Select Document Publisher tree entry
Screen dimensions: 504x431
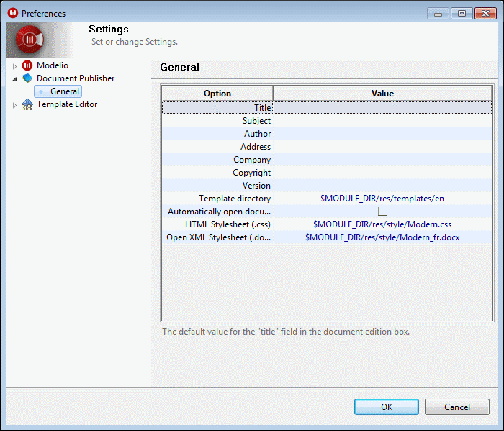point(76,78)
